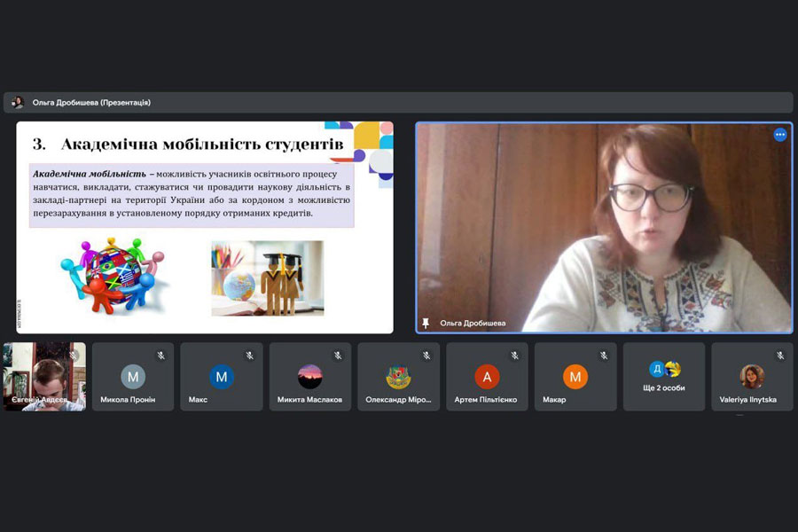Click the lavender definition box on the slide

(192, 194)
